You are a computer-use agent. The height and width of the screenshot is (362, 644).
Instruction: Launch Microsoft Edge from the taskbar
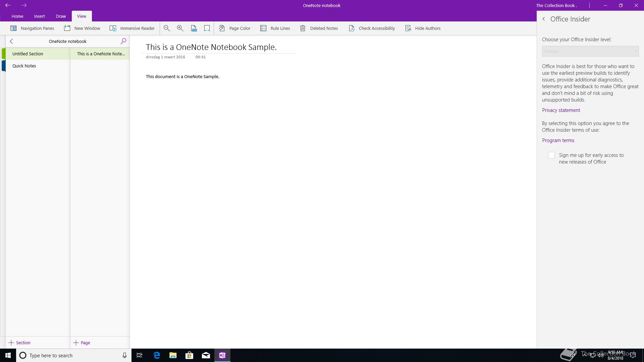[x=157, y=355]
